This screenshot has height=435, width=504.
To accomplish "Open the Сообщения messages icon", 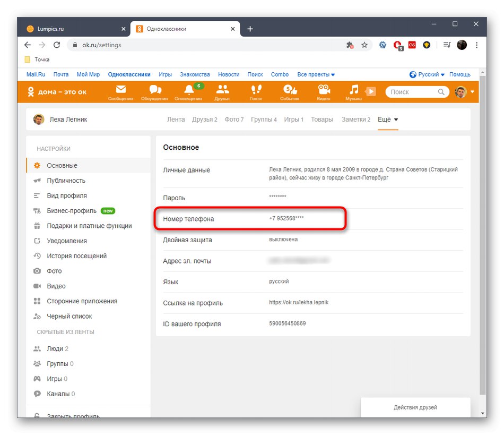I will point(120,91).
